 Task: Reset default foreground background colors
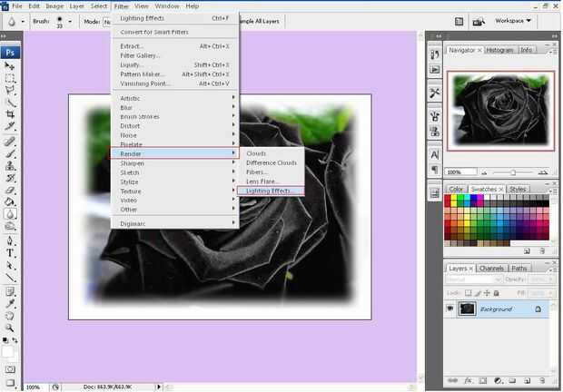[x=5, y=339]
